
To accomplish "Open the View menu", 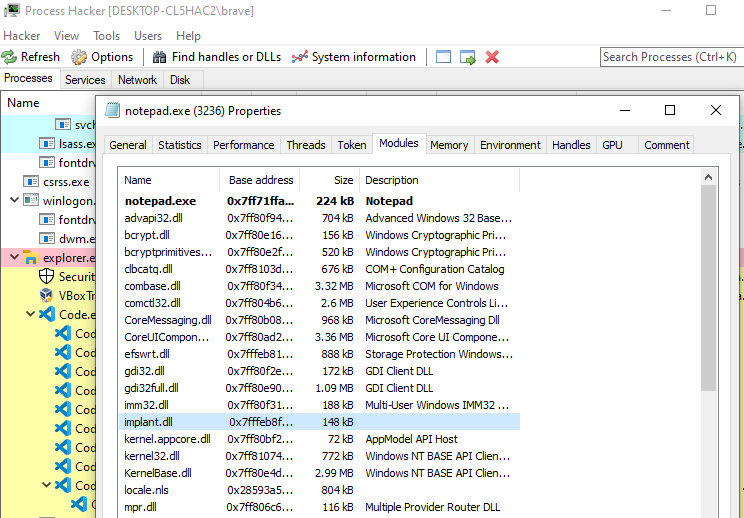I will coord(66,36).
